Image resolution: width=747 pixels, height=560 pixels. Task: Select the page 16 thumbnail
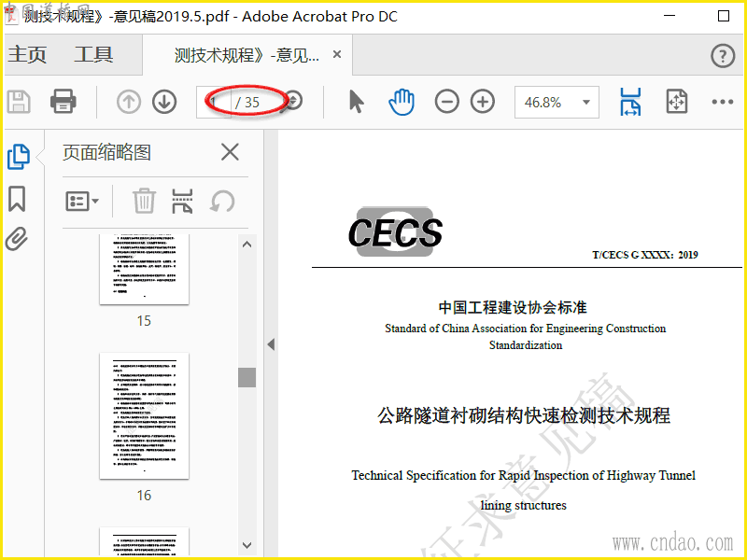[145, 415]
